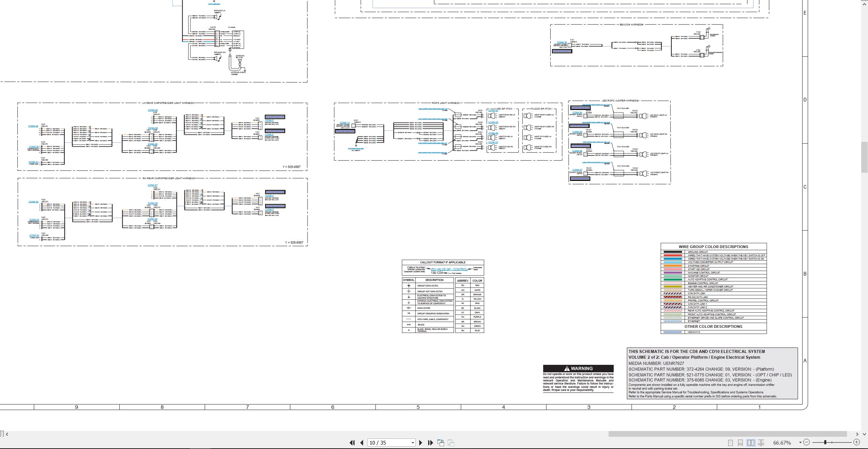Click the grayed next view button
Image resolution: width=868 pixels, height=449 pixels.
tap(451, 443)
